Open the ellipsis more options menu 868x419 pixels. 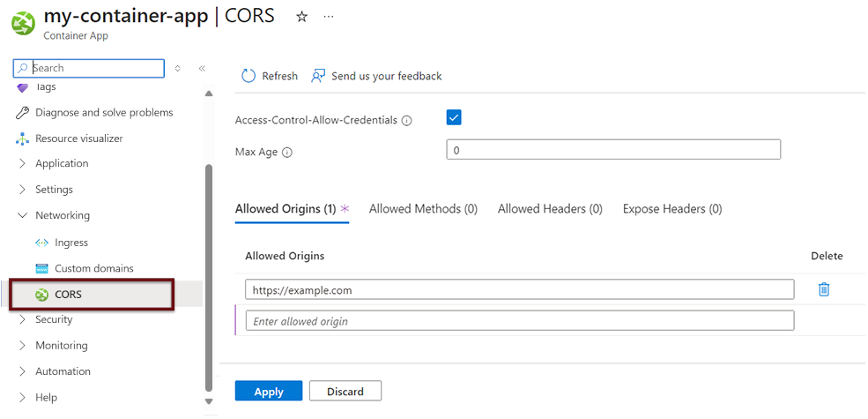click(x=329, y=17)
